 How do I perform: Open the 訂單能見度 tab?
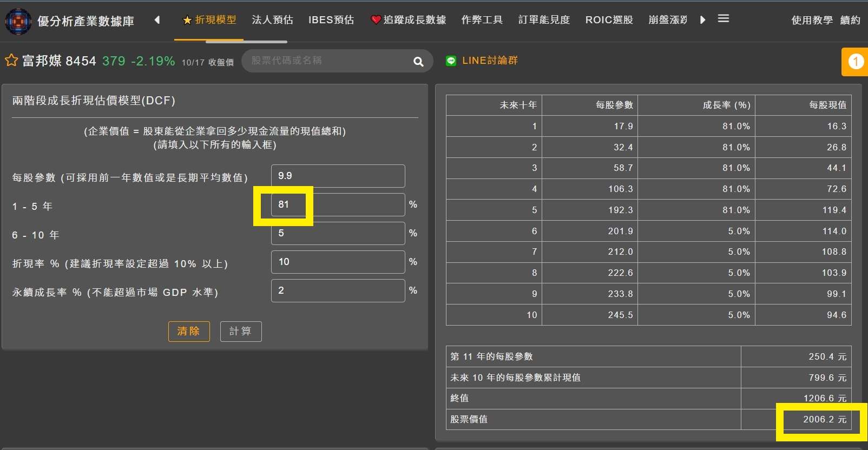[544, 20]
